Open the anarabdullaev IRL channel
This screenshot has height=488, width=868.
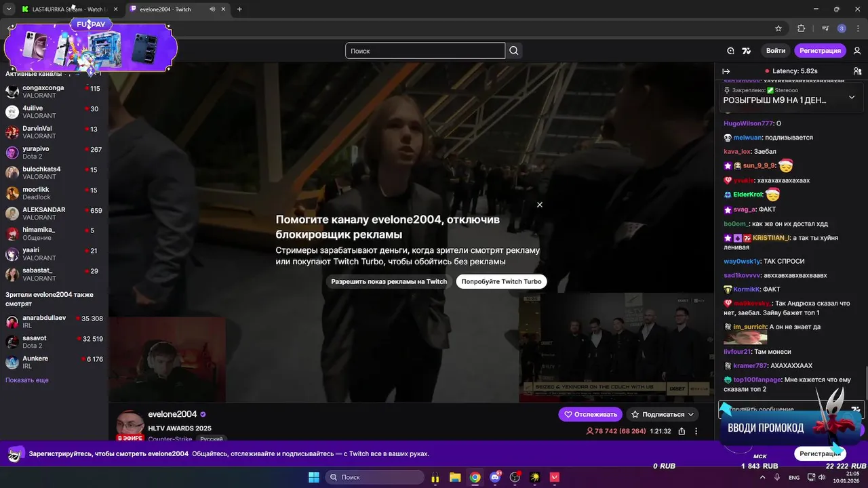[54, 321]
